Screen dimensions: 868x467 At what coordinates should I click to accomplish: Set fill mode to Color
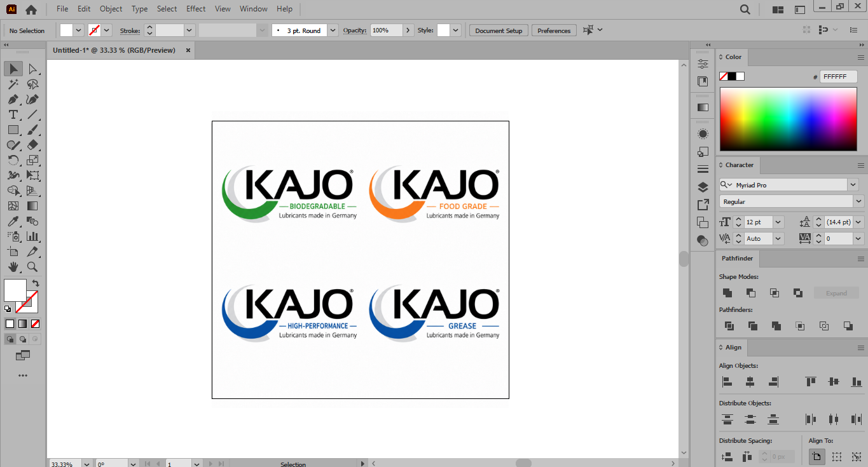(x=10, y=323)
